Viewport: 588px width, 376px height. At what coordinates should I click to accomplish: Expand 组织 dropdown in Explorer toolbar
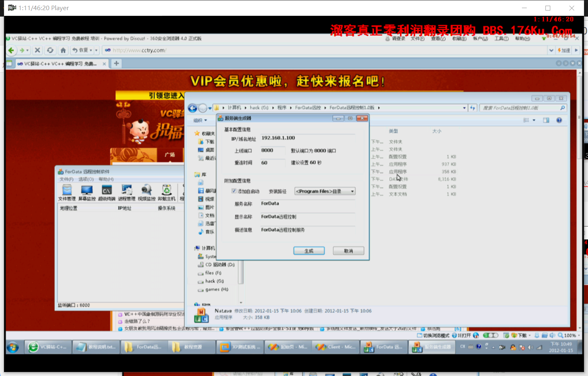[x=200, y=120]
